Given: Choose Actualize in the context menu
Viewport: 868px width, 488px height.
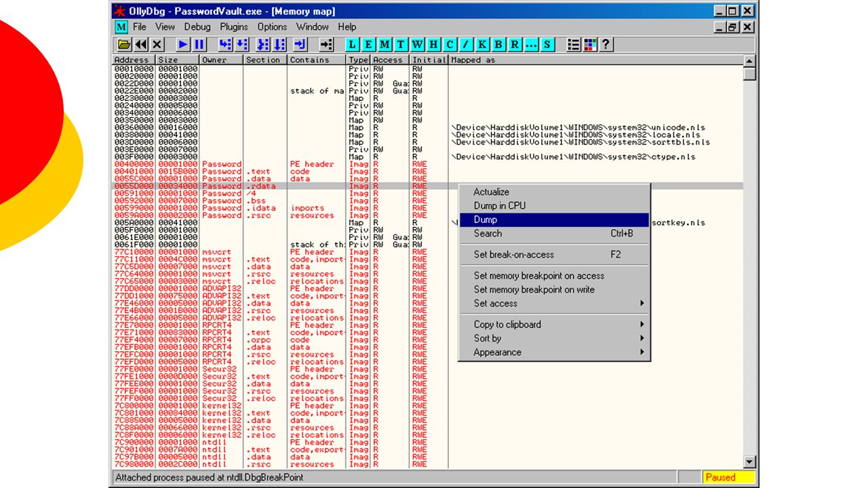Looking at the screenshot, I should click(x=554, y=192).
